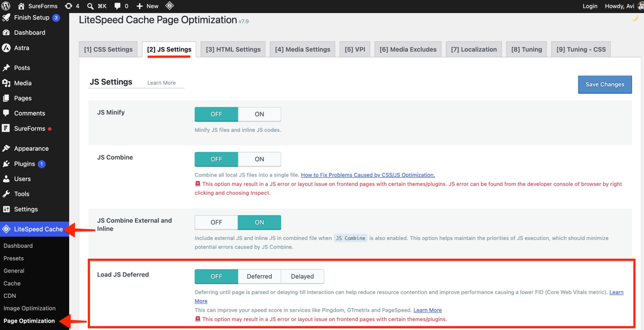
Task: Toggle the dark mode moon icon
Action: (634, 18)
